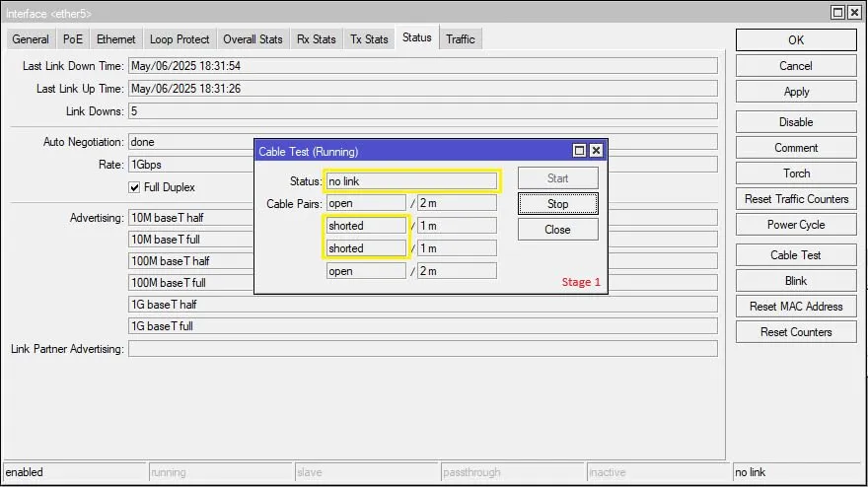Viewport: 868px width, 487px height.
Task: Close the Cable Test dialog with X
Action: point(596,151)
